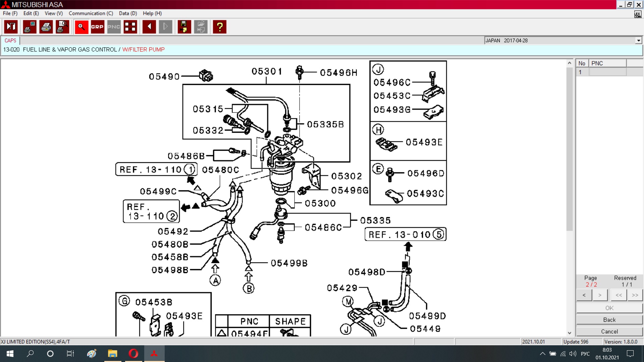Select the CAPS tab
Screen dimensions: 644x362
10,41
